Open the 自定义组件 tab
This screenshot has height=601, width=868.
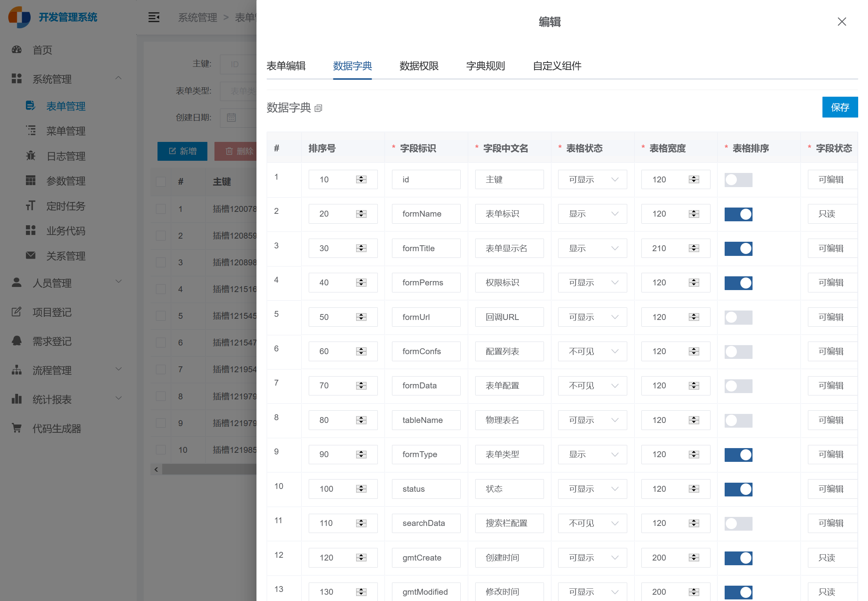click(557, 66)
